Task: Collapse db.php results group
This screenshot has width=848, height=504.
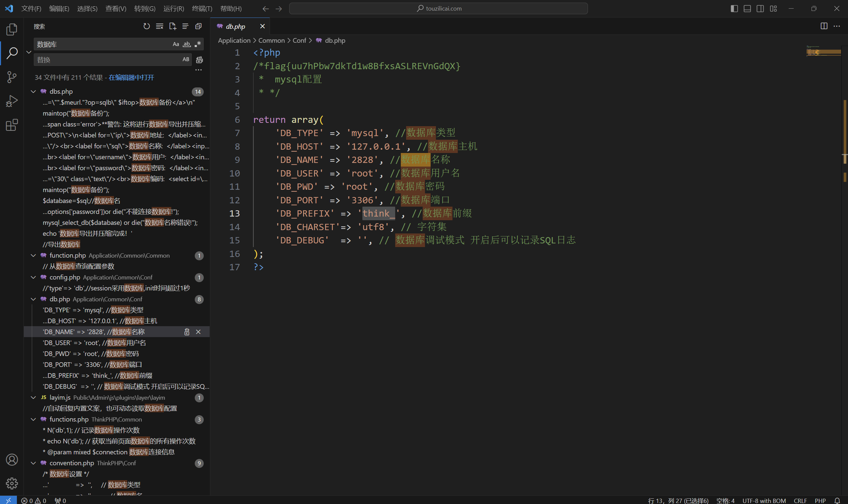Action: (33, 299)
